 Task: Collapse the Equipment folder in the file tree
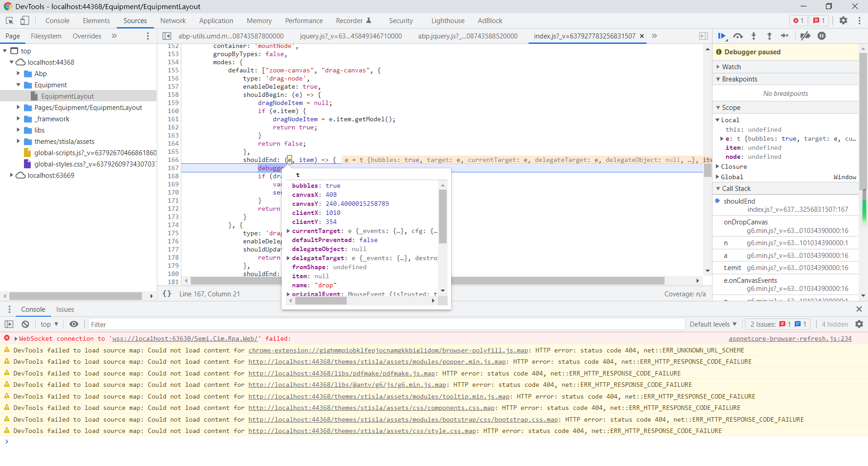pyautogui.click(x=18, y=85)
